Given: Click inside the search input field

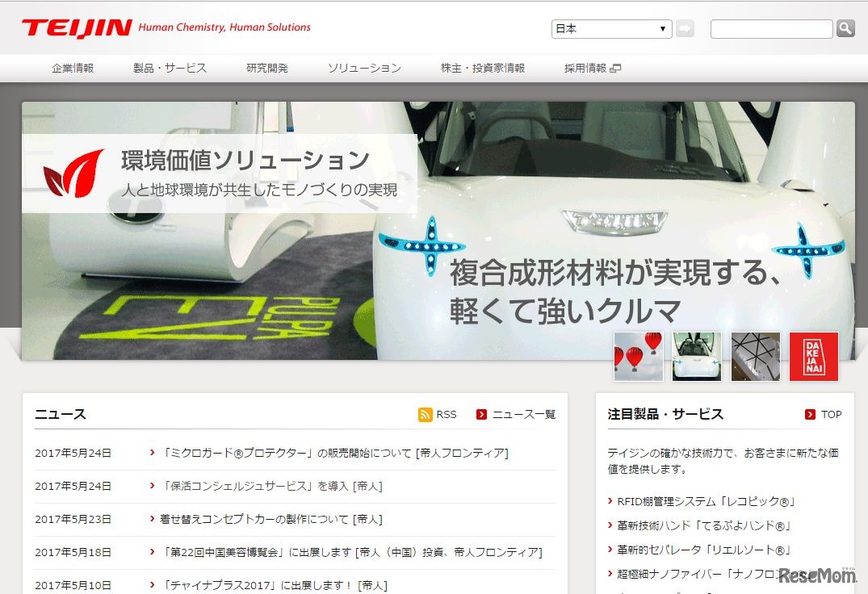Looking at the screenshot, I should 771,28.
